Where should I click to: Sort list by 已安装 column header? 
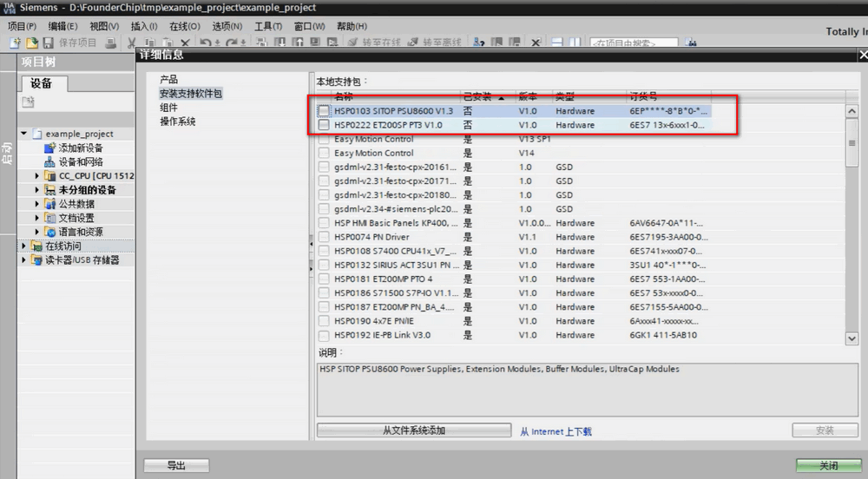pyautogui.click(x=484, y=96)
